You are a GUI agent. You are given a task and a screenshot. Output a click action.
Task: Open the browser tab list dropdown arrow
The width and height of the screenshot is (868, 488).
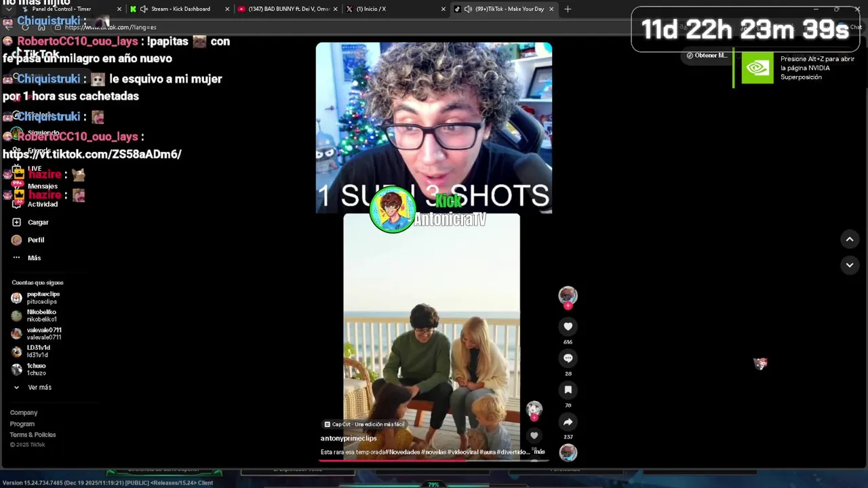point(9,9)
